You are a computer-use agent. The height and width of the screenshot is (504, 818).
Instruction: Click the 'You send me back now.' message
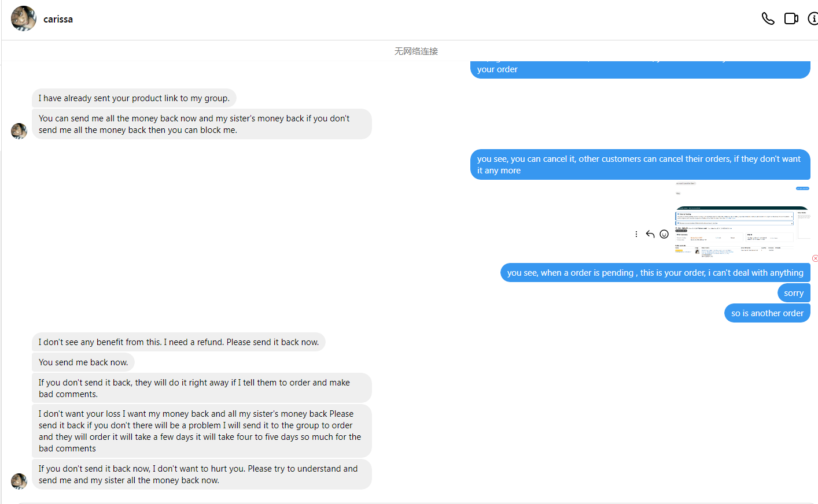click(83, 362)
